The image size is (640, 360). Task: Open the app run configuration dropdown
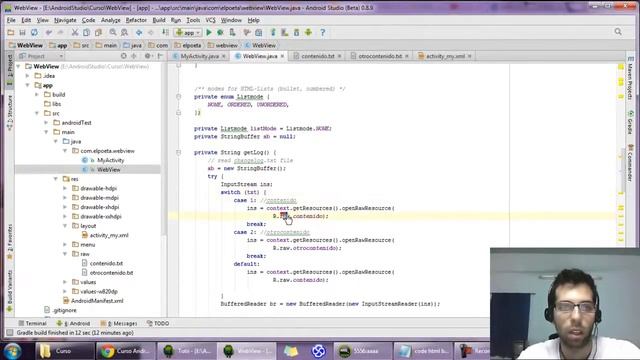[x=188, y=32]
